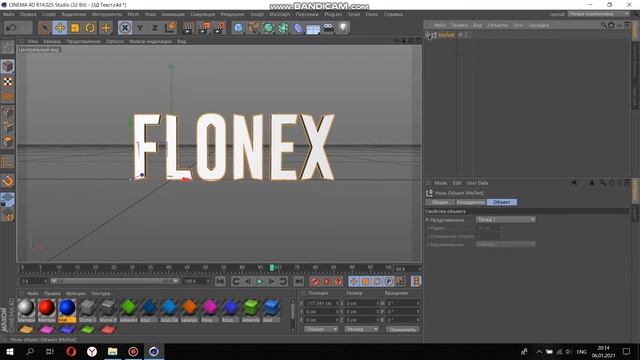The width and height of the screenshot is (640, 360).
Task: Open the Объект coordinate mode dropdown
Action: coord(321,329)
